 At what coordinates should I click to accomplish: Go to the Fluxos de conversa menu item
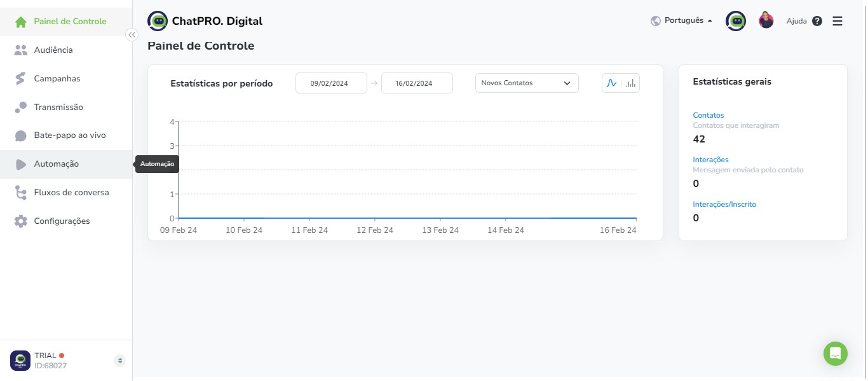pos(66,193)
